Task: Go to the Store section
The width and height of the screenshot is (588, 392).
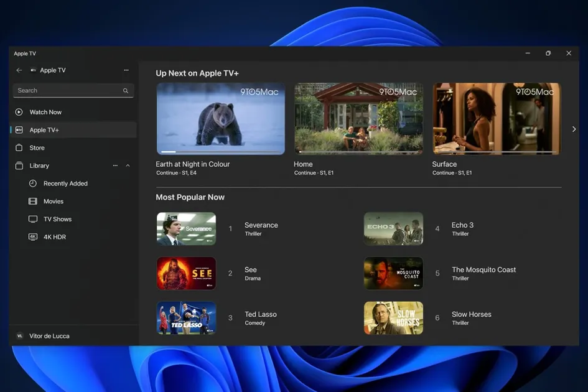Action: (73, 147)
